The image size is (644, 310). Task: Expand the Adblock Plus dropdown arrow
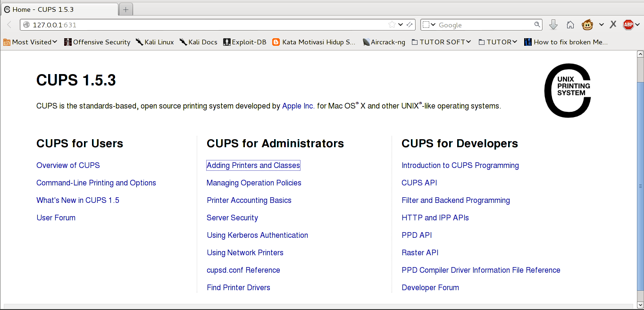pyautogui.click(x=637, y=25)
